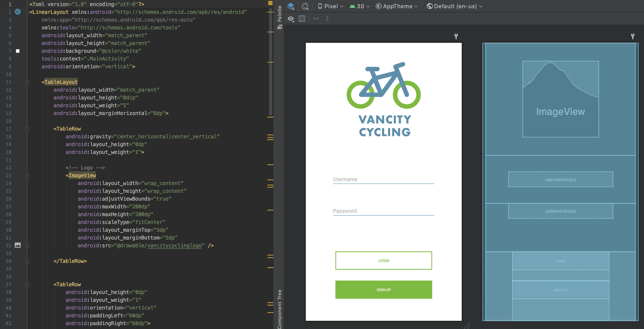Click the horizontal expand arrows icon

point(316,19)
